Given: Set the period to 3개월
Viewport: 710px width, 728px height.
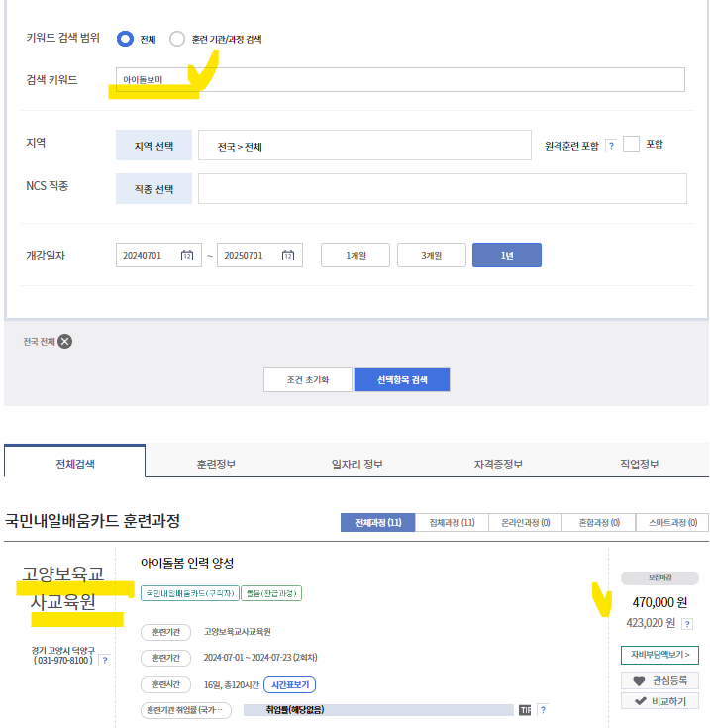Looking at the screenshot, I should point(432,255).
